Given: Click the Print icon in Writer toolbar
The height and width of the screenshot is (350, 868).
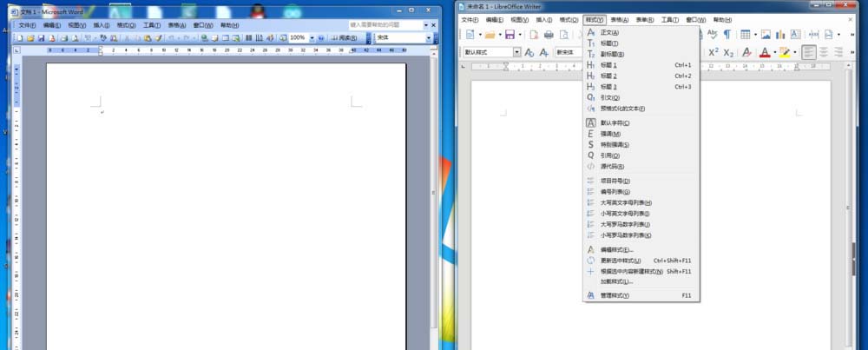Looking at the screenshot, I should coord(549,34).
